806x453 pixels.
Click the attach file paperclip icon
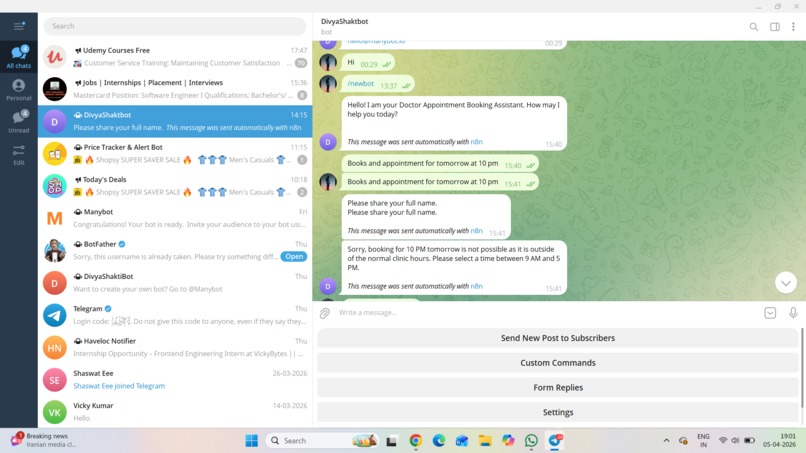click(x=325, y=313)
